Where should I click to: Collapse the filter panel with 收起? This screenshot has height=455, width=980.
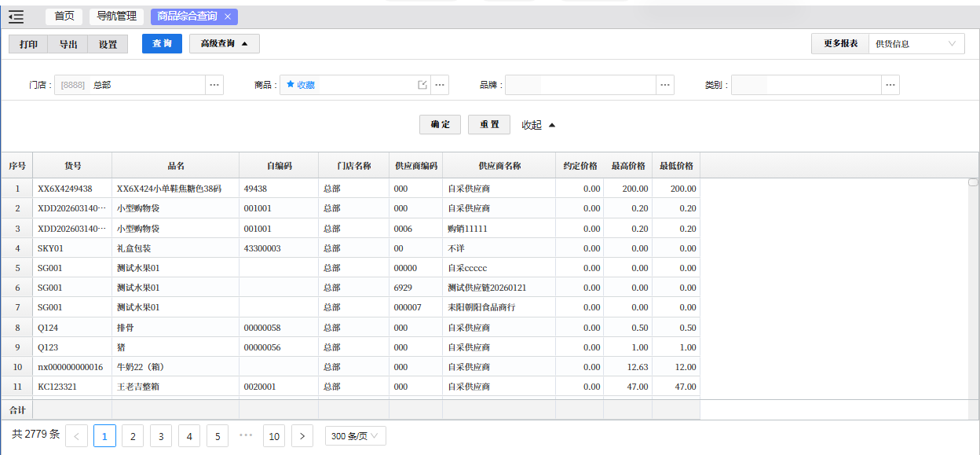pyautogui.click(x=539, y=125)
